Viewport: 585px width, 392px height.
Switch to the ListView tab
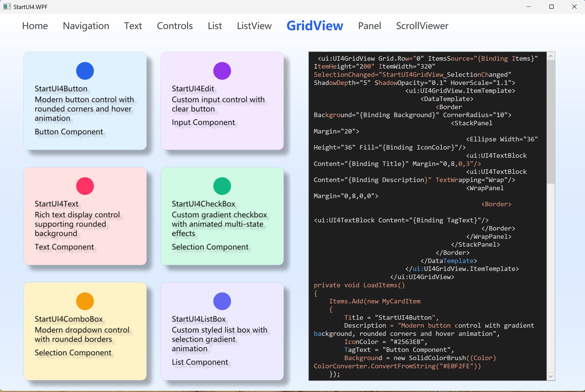point(254,26)
